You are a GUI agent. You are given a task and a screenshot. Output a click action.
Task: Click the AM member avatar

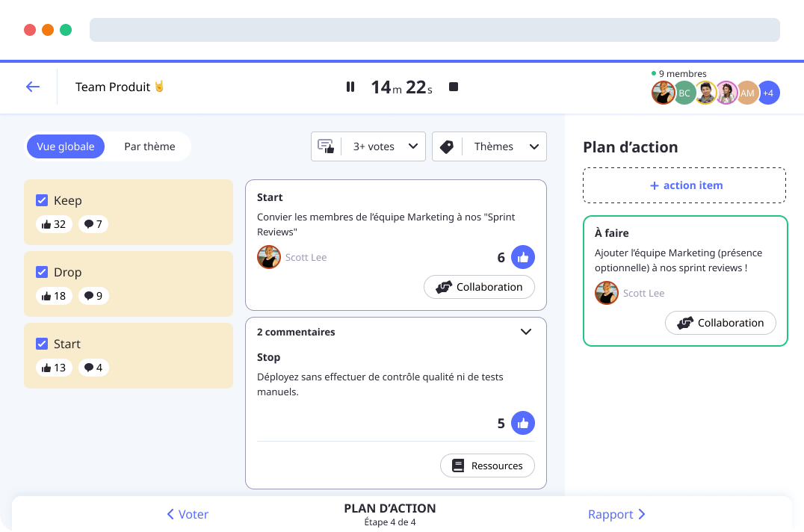pos(748,93)
